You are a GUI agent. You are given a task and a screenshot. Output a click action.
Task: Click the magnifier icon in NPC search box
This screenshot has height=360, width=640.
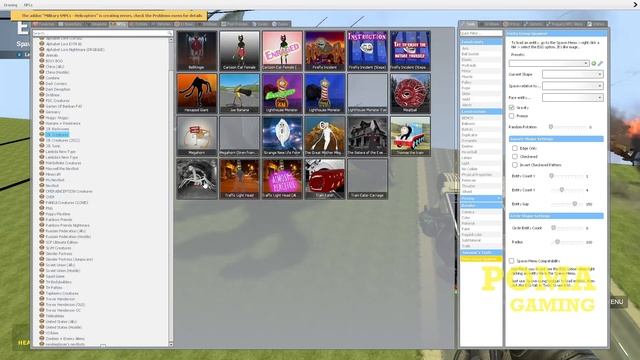(169, 33)
